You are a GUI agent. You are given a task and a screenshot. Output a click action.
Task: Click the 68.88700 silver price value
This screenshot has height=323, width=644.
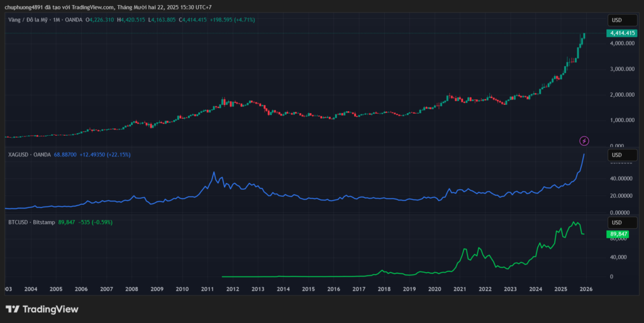pyautogui.click(x=65, y=155)
